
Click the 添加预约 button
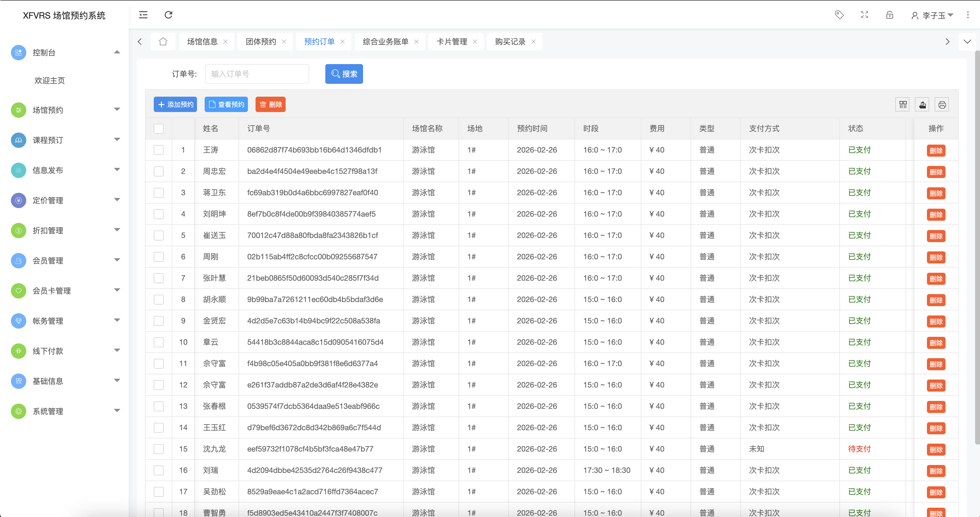pos(175,105)
